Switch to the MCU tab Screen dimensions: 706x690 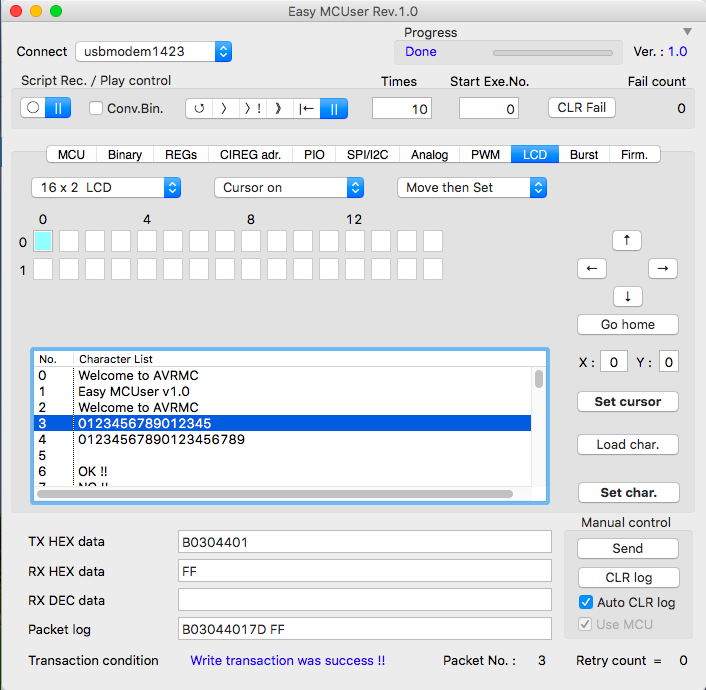click(x=71, y=154)
